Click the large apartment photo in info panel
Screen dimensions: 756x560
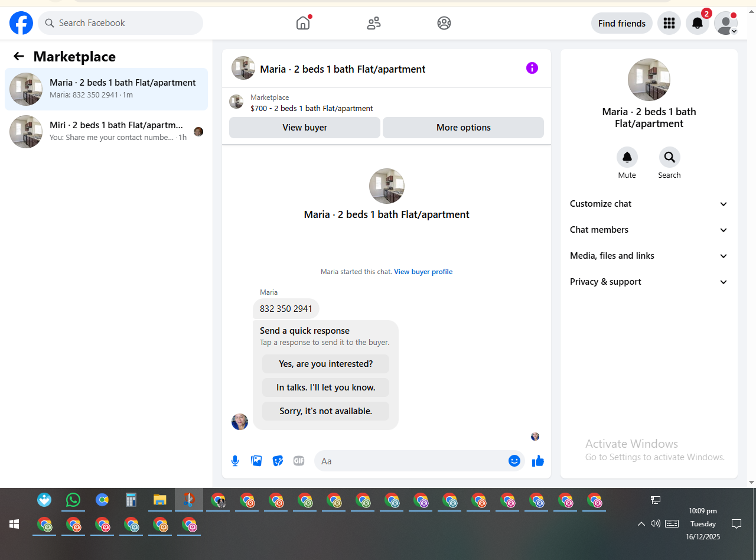pyautogui.click(x=649, y=80)
